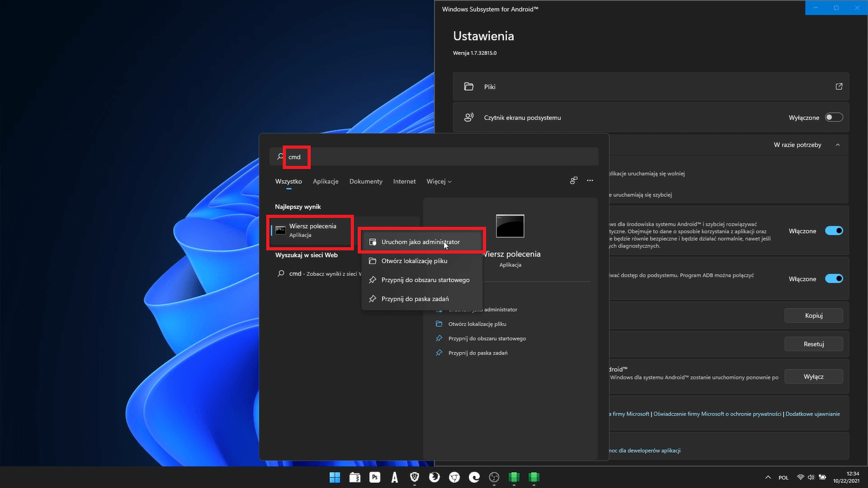Switch to the Dokumenty search tab
This screenshot has height=488, width=868.
point(366,181)
